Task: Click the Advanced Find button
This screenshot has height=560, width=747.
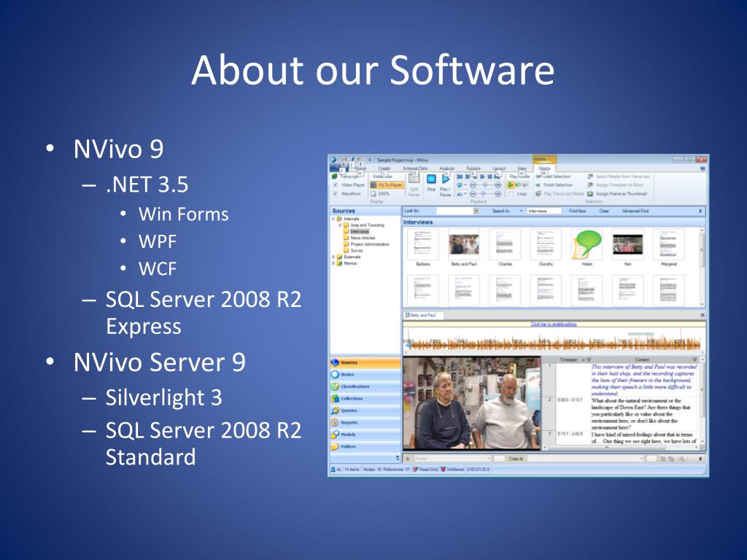Action: (x=635, y=211)
